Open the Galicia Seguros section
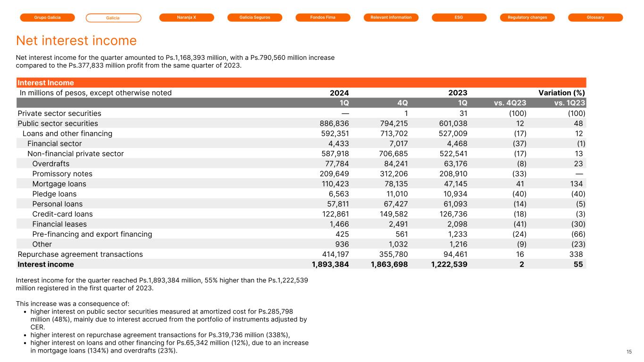644x362 pixels. pyautogui.click(x=254, y=17)
